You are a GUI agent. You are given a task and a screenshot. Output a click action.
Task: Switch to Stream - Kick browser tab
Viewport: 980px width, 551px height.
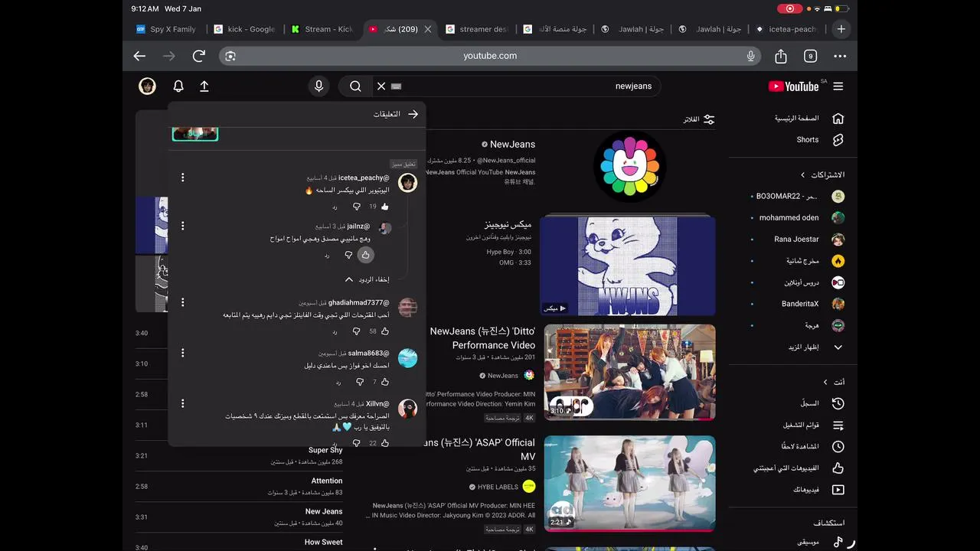(x=322, y=29)
